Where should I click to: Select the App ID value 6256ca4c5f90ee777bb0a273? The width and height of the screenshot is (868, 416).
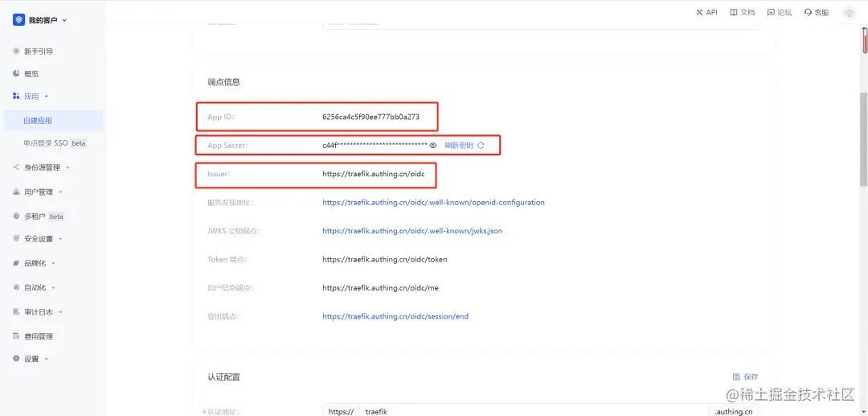click(x=371, y=117)
